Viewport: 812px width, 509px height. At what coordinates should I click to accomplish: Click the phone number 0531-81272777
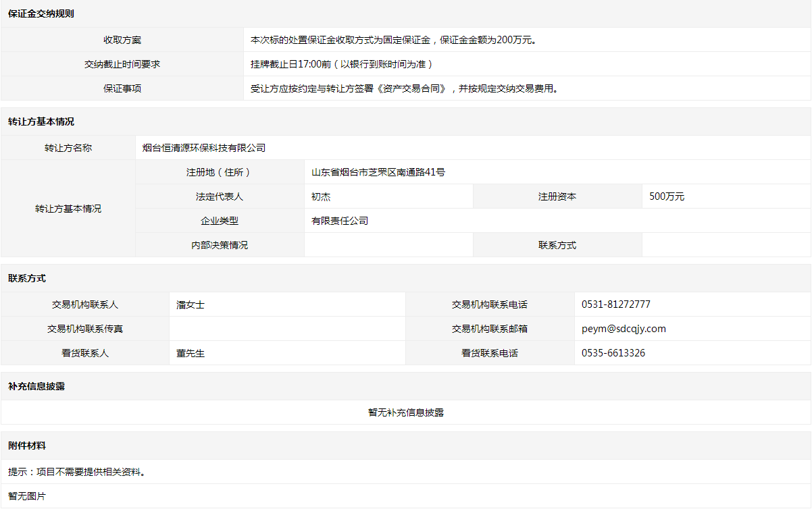pos(616,304)
